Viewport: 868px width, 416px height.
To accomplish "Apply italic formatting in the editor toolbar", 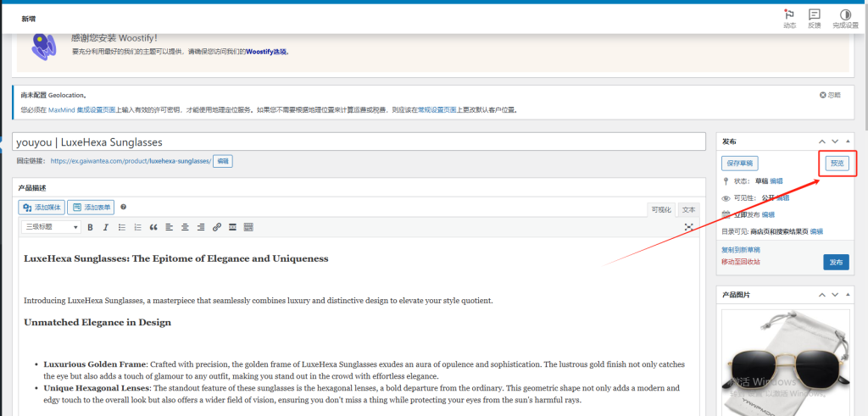I will [105, 227].
